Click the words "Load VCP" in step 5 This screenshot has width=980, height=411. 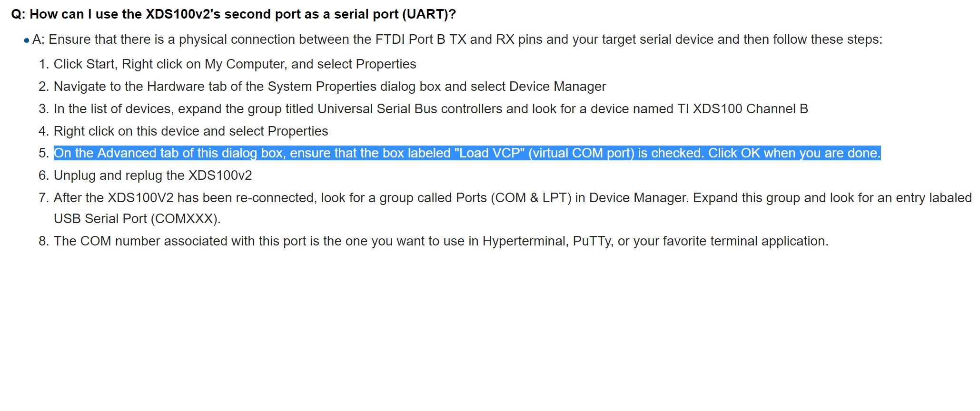click(x=489, y=153)
